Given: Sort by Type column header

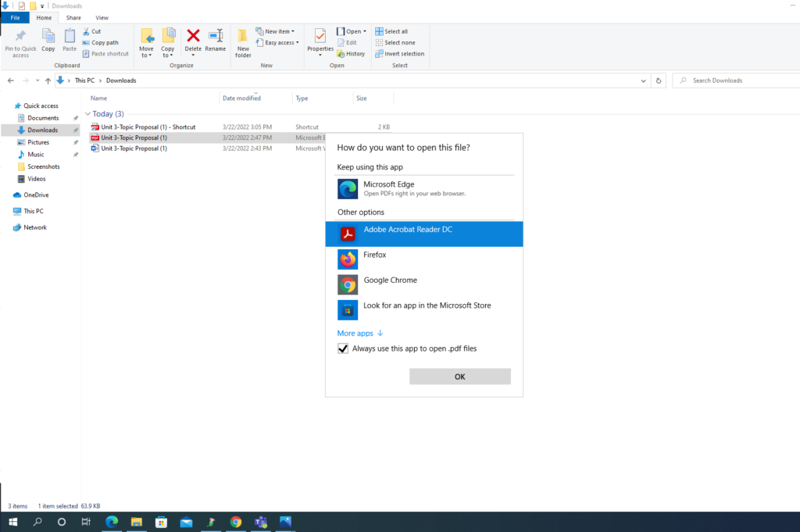Looking at the screenshot, I should pos(302,98).
